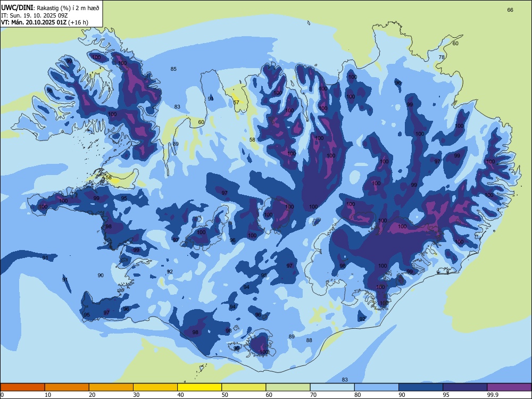The image size is (532, 399).
Task: Select the 30–40 amber legend swatch
Action: coord(155,387)
